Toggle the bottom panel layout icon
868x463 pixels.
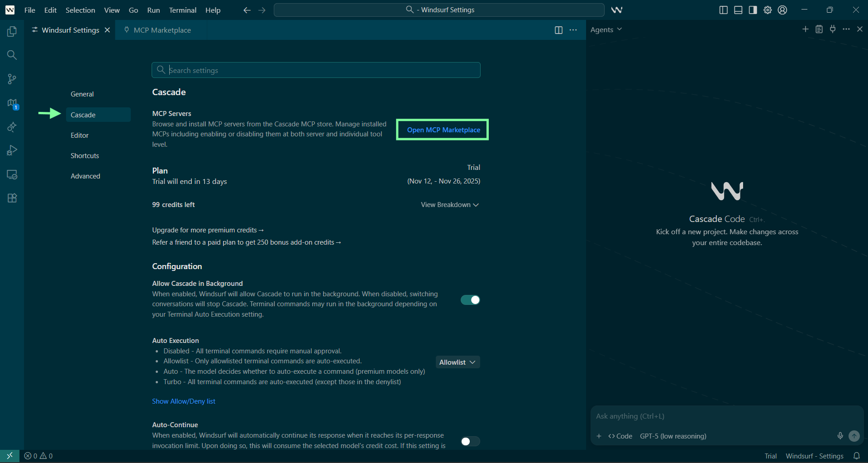[738, 10]
